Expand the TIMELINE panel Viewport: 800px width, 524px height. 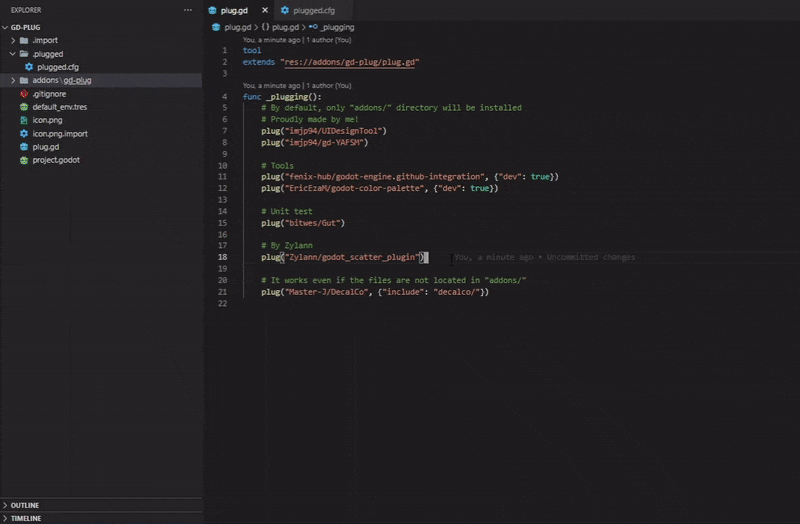pyautogui.click(x=5, y=518)
